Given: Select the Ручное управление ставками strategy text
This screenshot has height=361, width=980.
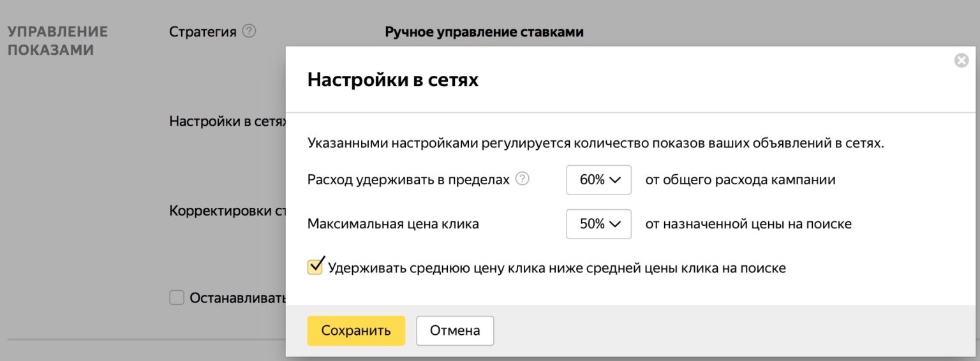Looking at the screenshot, I should [x=484, y=32].
